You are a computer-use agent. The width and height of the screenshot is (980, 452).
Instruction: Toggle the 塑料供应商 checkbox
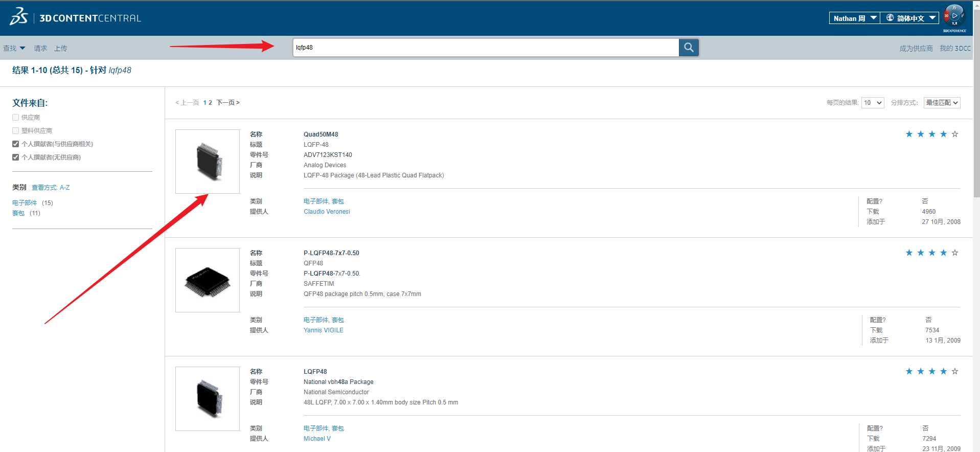16,131
